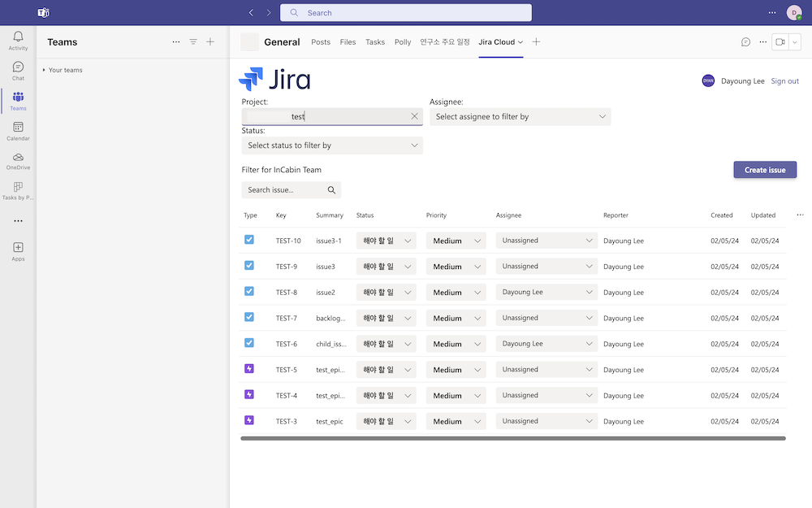Screen dimensions: 812x508
Task: Sign out of Jira
Action: click(x=784, y=80)
